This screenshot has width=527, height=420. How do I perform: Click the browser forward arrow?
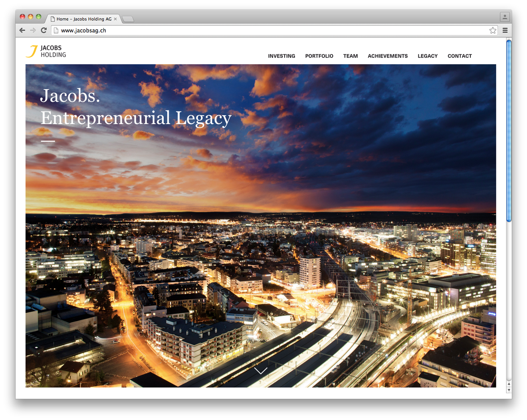point(33,30)
